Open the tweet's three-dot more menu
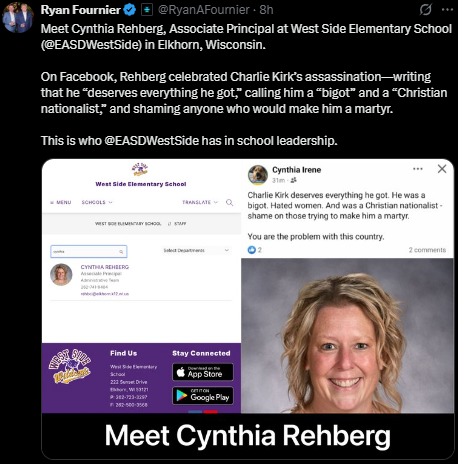The width and height of the screenshot is (458, 464). pyautogui.click(x=447, y=10)
